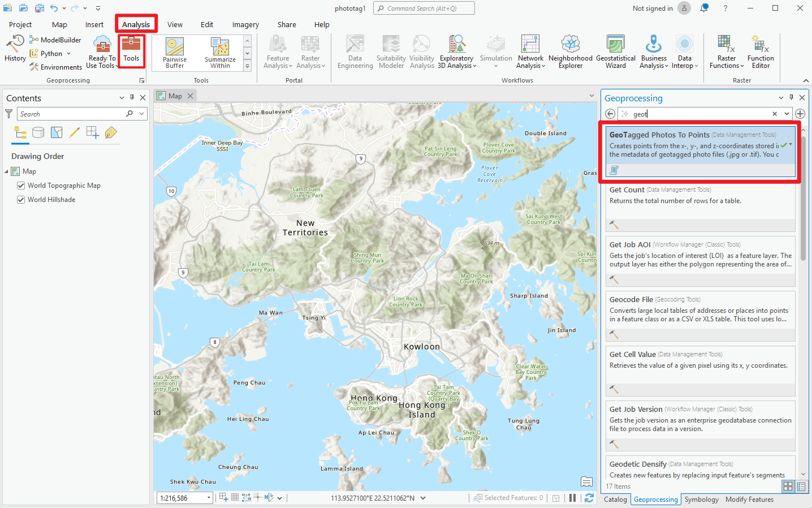Screen dimensions: 812x508
Task: Uncheck the World Hillshade layer
Action: coord(21,199)
